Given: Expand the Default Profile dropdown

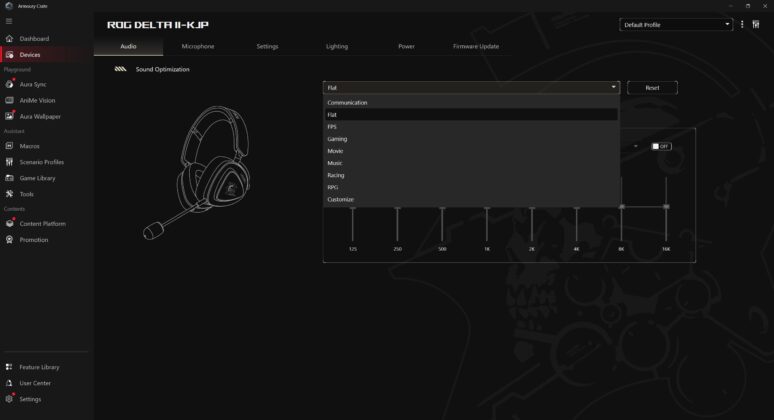Looking at the screenshot, I should click(676, 25).
